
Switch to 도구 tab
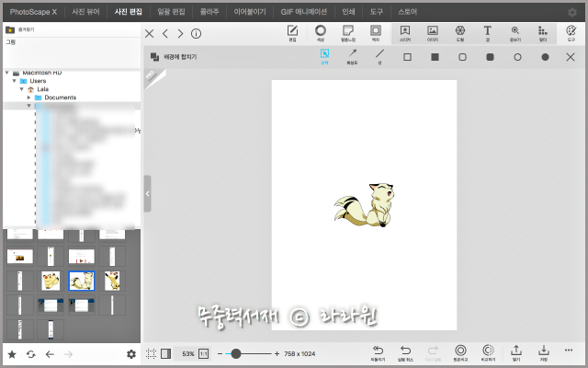tap(377, 12)
